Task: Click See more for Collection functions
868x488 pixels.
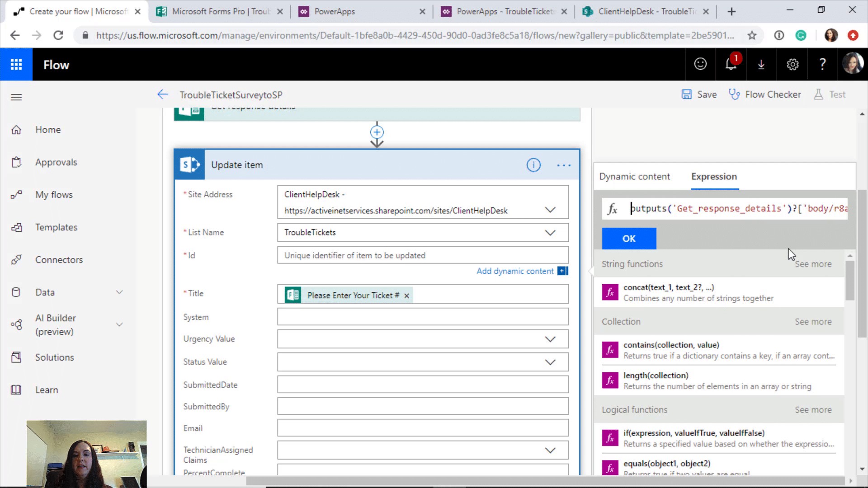Action: tap(813, 322)
